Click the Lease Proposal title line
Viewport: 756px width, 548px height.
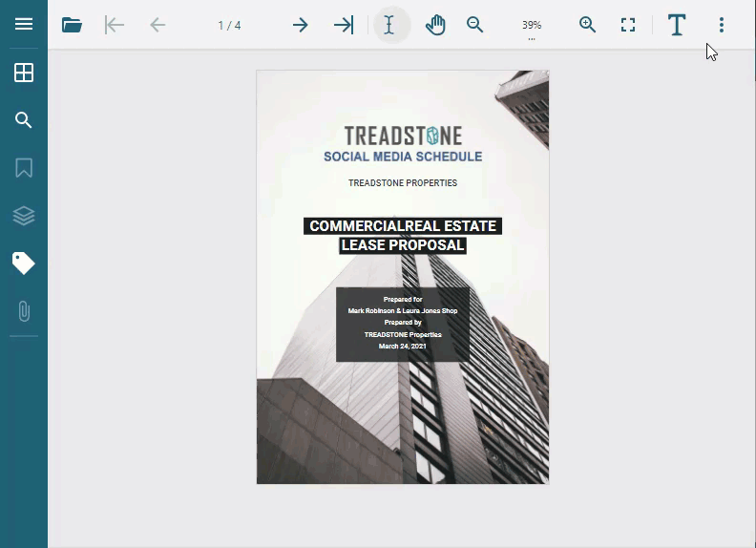click(403, 245)
